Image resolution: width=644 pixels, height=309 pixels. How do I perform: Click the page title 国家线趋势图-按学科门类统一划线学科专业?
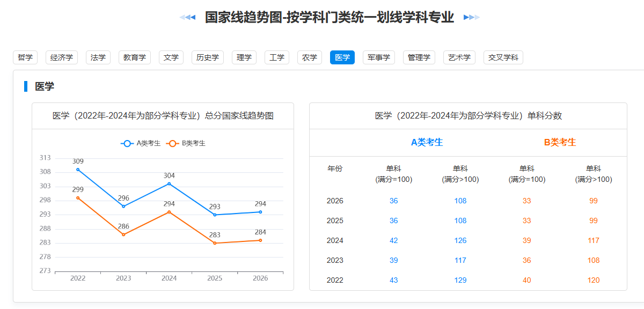coord(330,18)
